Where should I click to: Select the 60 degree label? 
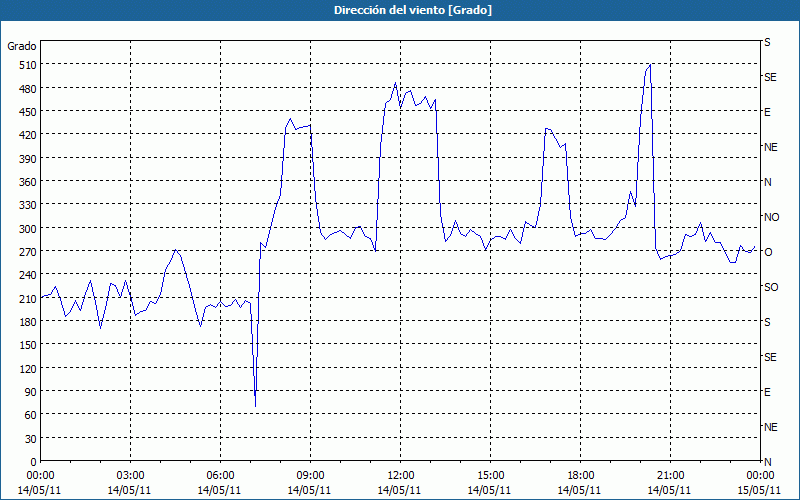pyautogui.click(x=31, y=415)
